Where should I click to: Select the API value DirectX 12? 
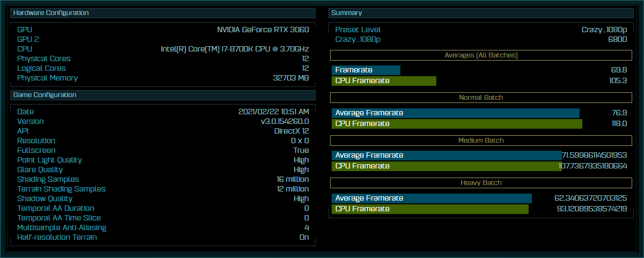click(291, 131)
